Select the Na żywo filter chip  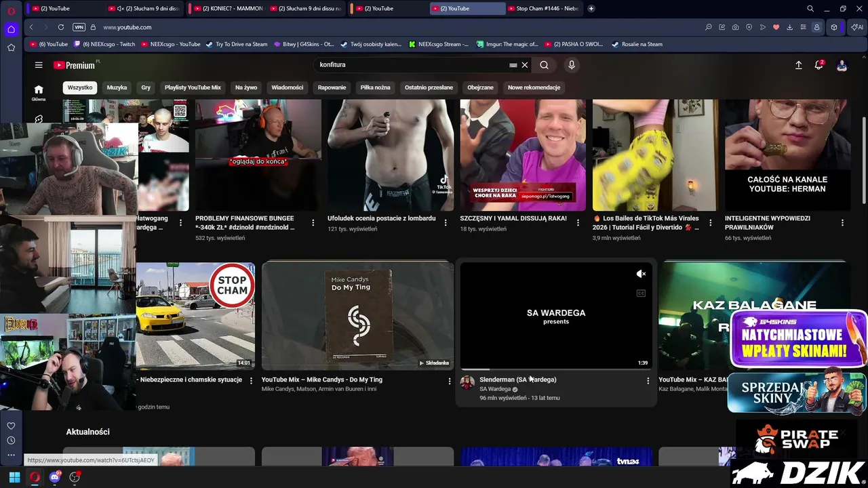246,87
